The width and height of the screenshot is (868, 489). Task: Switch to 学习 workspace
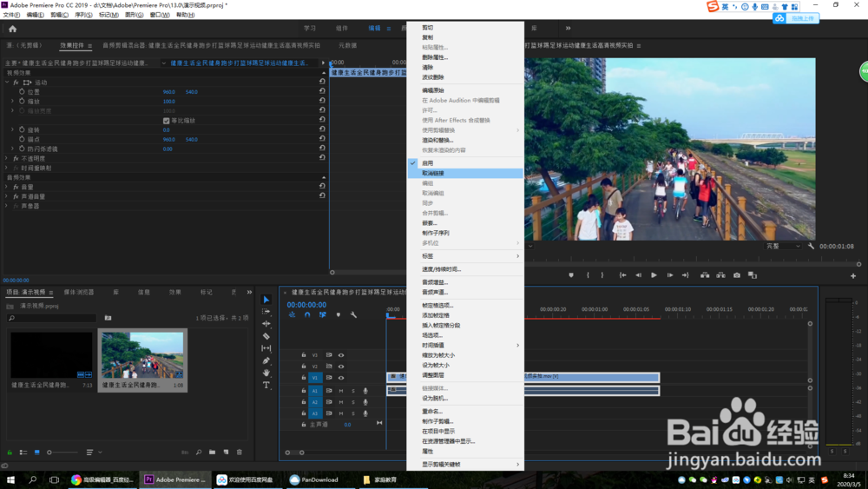click(310, 29)
